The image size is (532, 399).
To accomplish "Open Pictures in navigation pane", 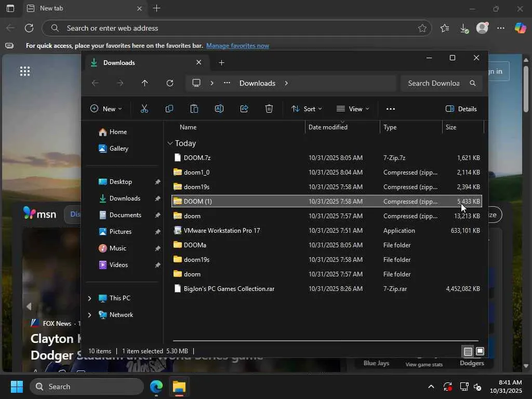I will click(120, 232).
